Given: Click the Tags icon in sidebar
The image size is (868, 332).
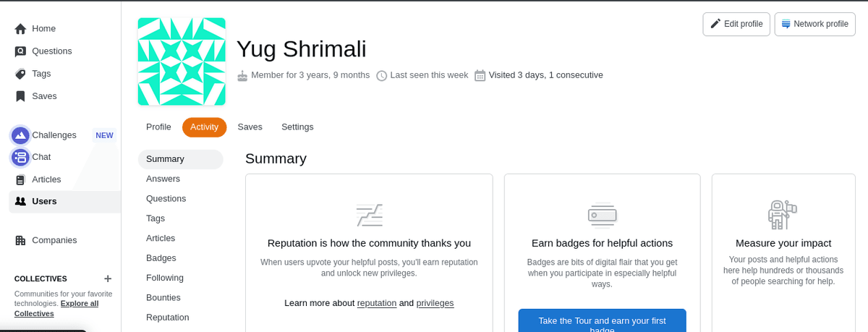Looking at the screenshot, I should pyautogui.click(x=20, y=74).
